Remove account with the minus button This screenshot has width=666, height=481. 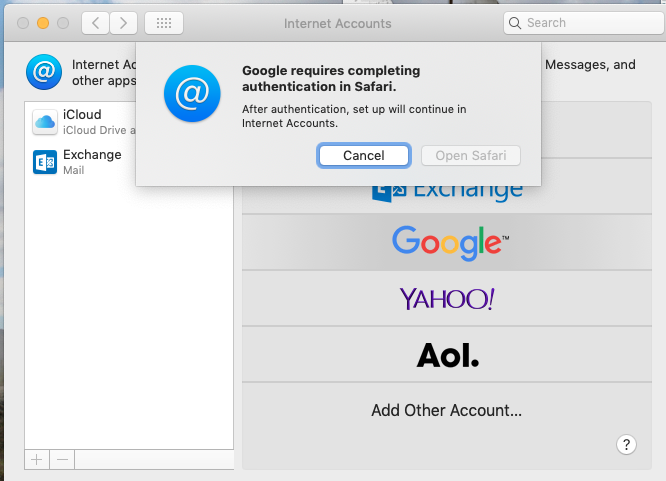(x=62, y=460)
